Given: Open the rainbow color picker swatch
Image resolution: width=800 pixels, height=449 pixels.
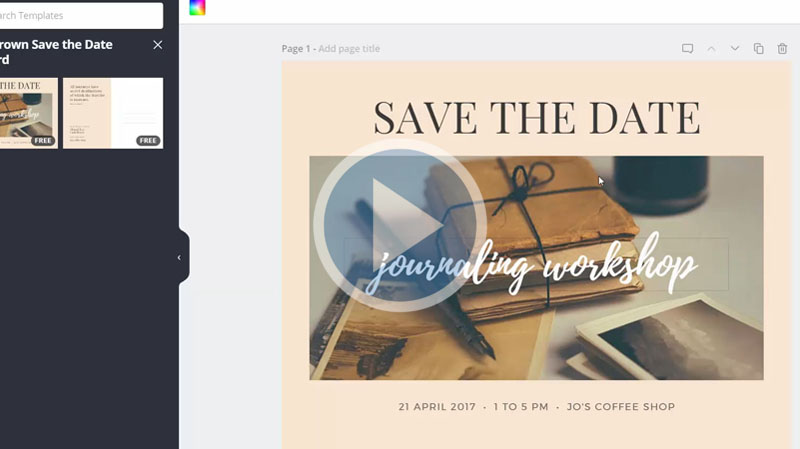Looking at the screenshot, I should [197, 8].
